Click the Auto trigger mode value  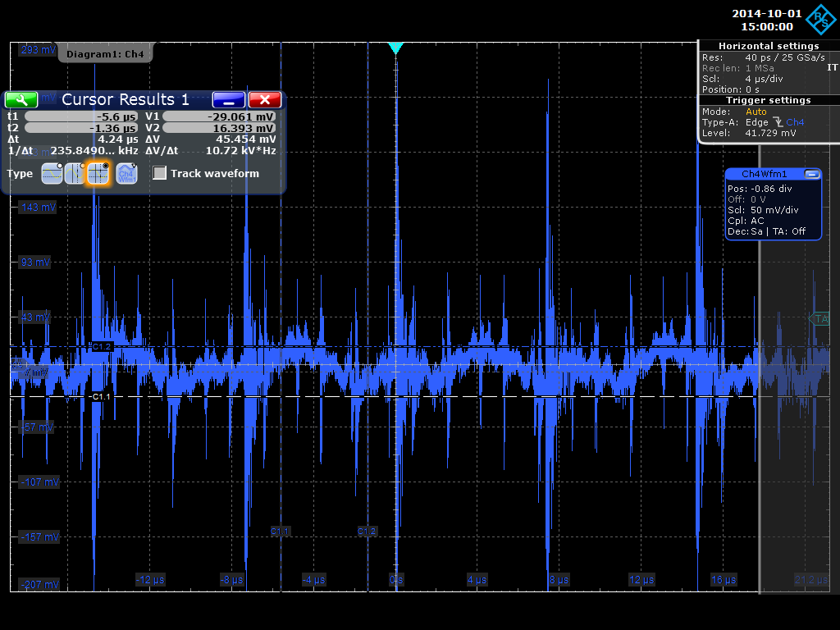click(756, 112)
